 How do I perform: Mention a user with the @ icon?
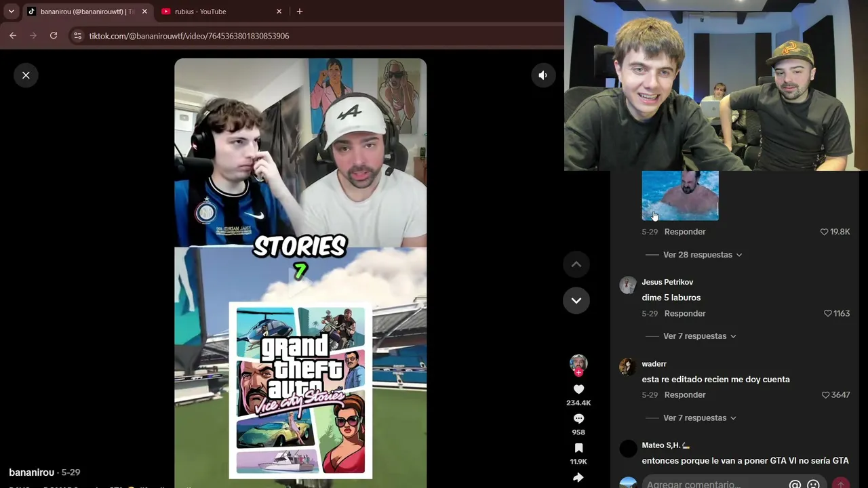795,484
